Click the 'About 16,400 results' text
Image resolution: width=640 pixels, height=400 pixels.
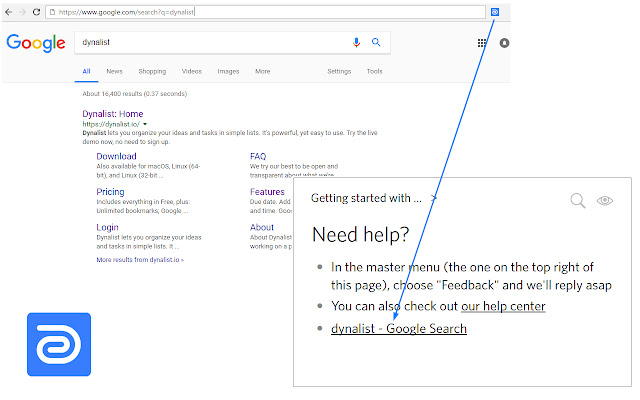pyautogui.click(x=135, y=94)
